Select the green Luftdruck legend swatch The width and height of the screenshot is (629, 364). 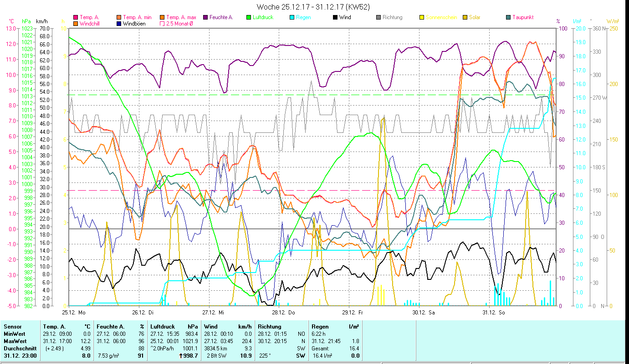coord(249,17)
